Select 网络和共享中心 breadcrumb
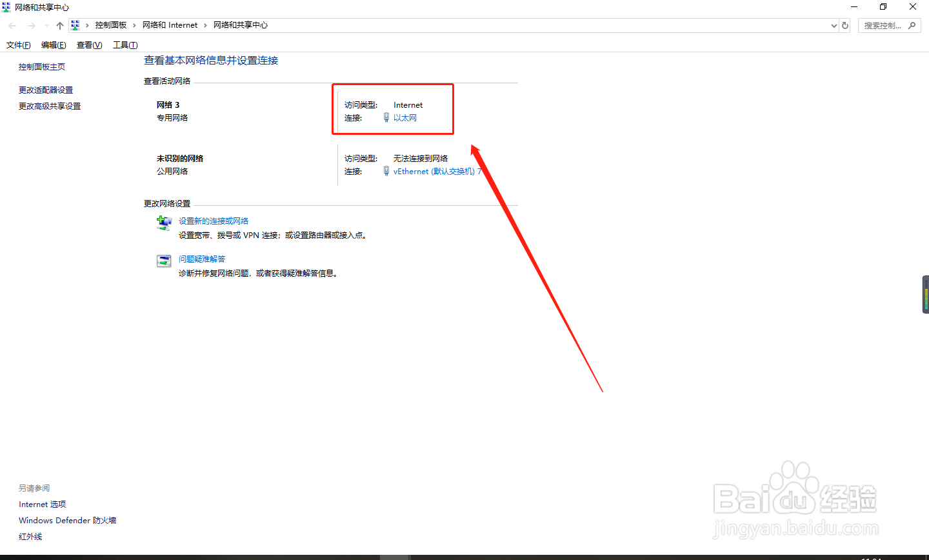Screen dimensions: 929x560 tap(241, 25)
